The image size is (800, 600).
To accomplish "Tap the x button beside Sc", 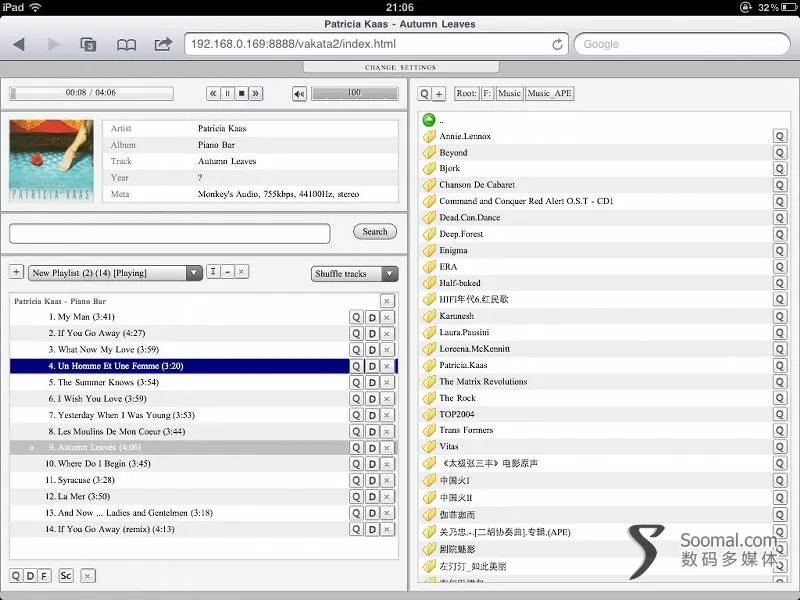I will click(88, 576).
